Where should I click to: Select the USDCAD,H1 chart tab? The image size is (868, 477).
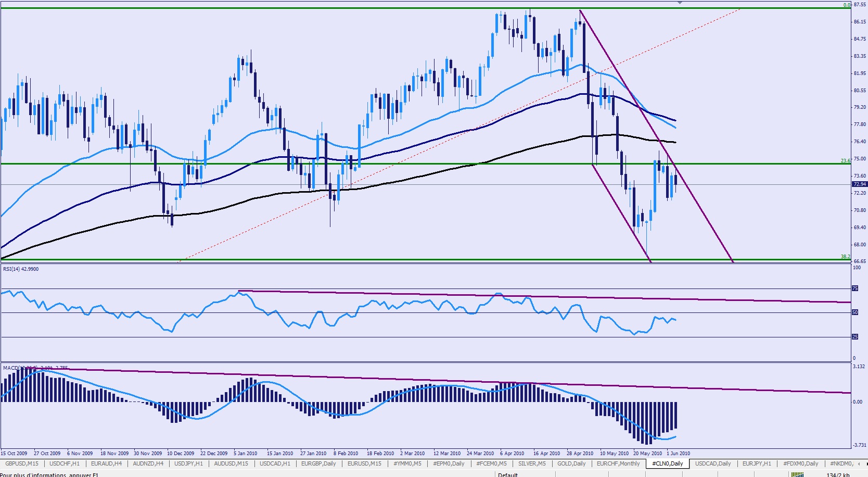(275, 463)
